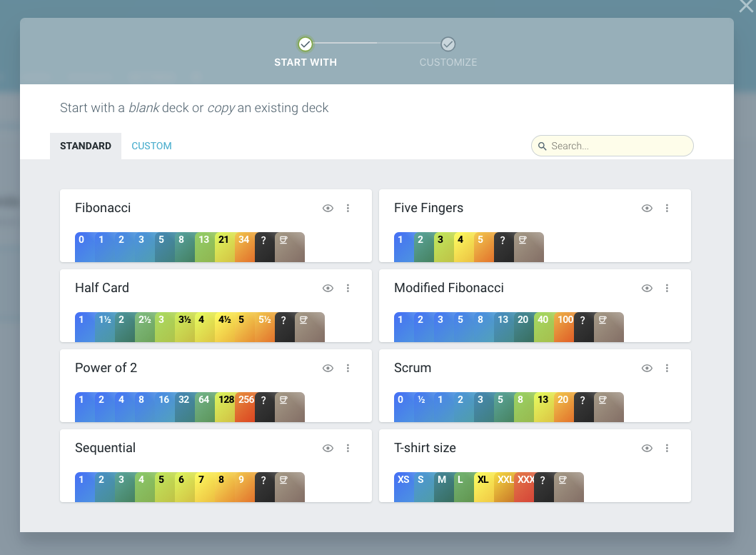Choose the T-shirt size deck title
The width and height of the screenshot is (756, 555).
coord(425,448)
